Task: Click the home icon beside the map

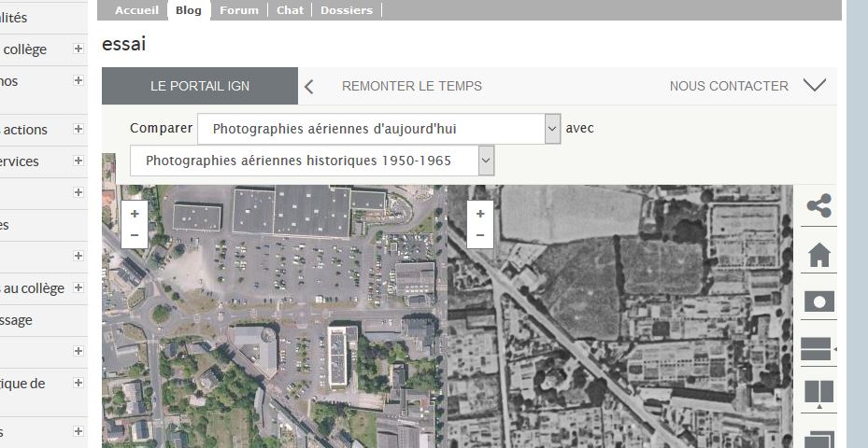Action: pyautogui.click(x=818, y=254)
